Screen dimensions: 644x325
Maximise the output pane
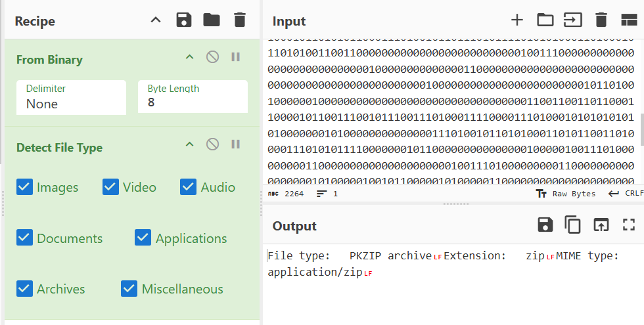[628, 225]
